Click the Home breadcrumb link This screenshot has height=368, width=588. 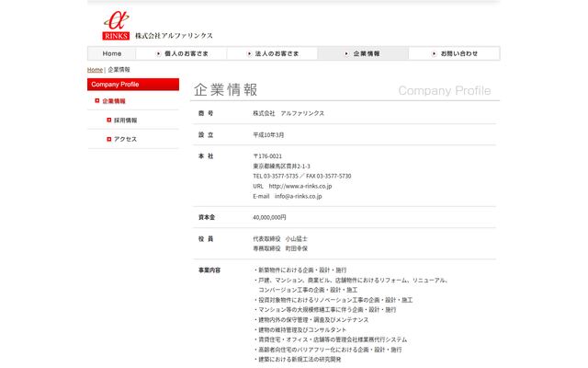(95, 70)
